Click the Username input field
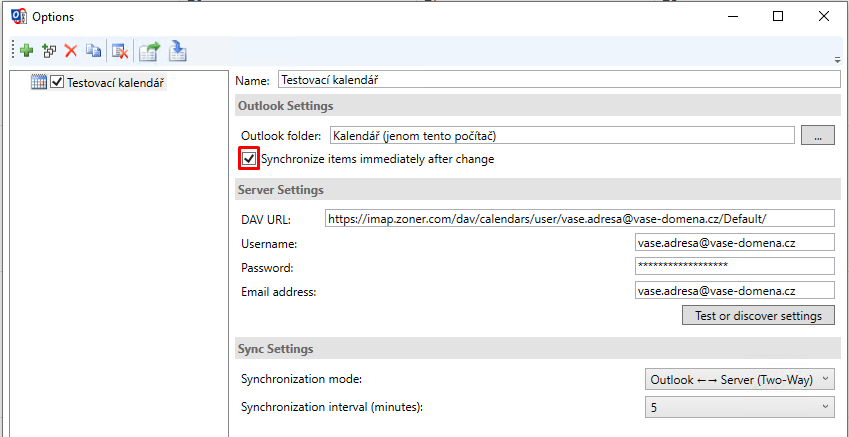Image resolution: width=849 pixels, height=437 pixels. (735, 243)
